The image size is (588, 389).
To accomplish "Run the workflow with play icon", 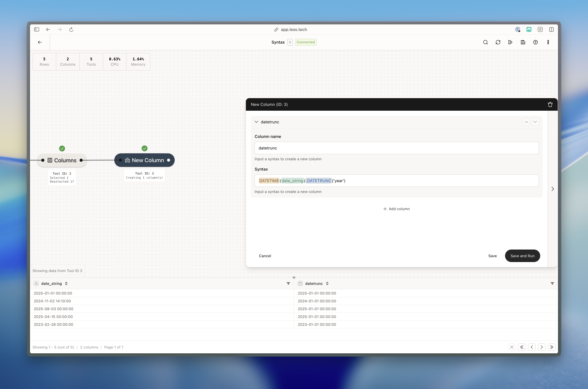I will [511, 42].
